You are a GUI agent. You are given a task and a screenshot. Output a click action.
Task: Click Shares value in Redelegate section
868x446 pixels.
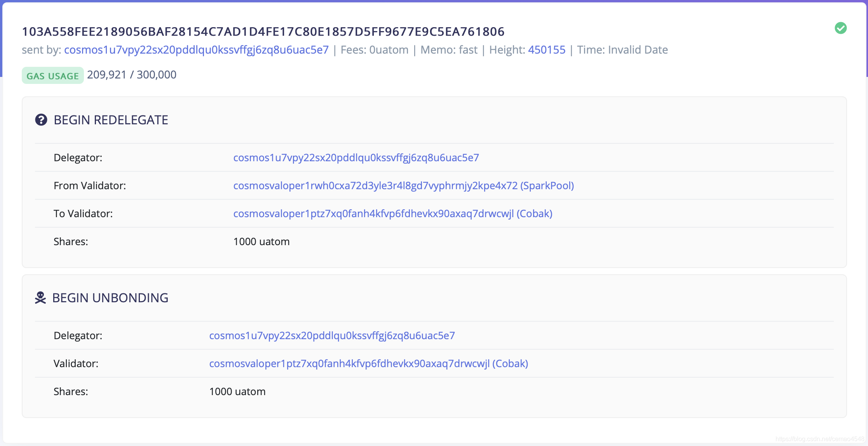pyautogui.click(x=261, y=242)
